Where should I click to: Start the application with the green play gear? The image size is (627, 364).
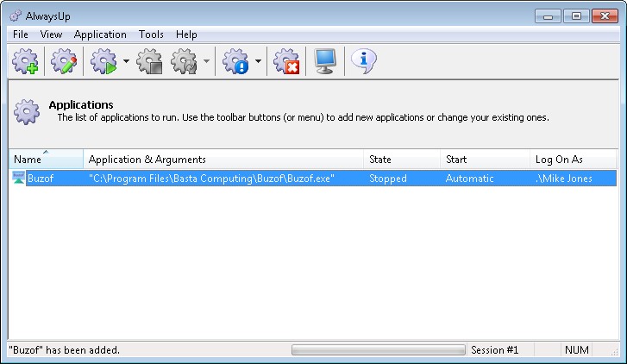[x=103, y=61]
